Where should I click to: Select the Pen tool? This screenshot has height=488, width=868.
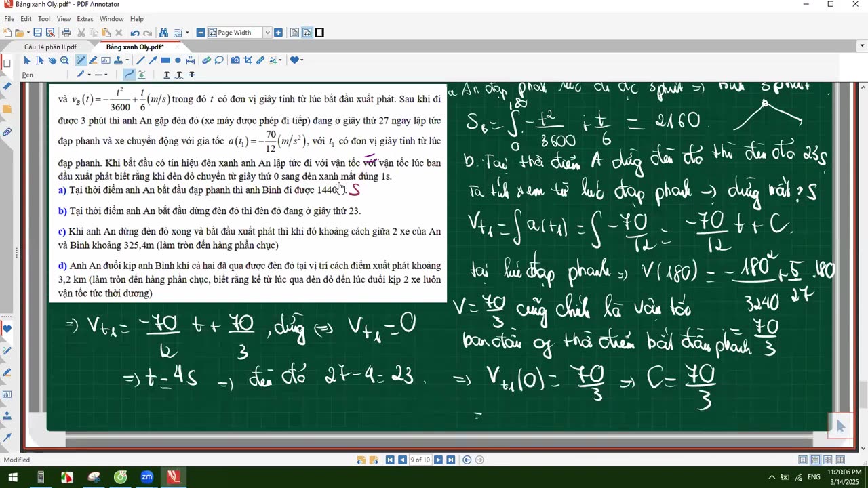pos(81,60)
